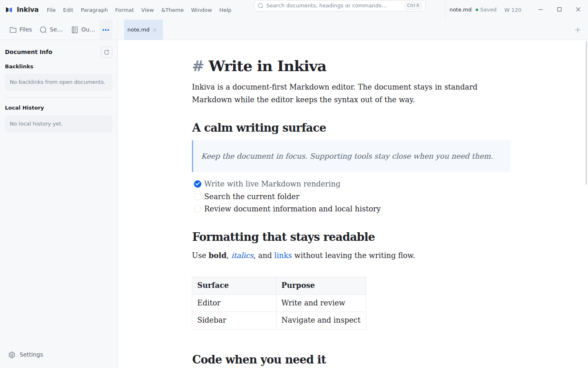Screen dimensions: 588x368
Task: Click the 'Formatting that stays readable' heading
Action: tap(284, 237)
